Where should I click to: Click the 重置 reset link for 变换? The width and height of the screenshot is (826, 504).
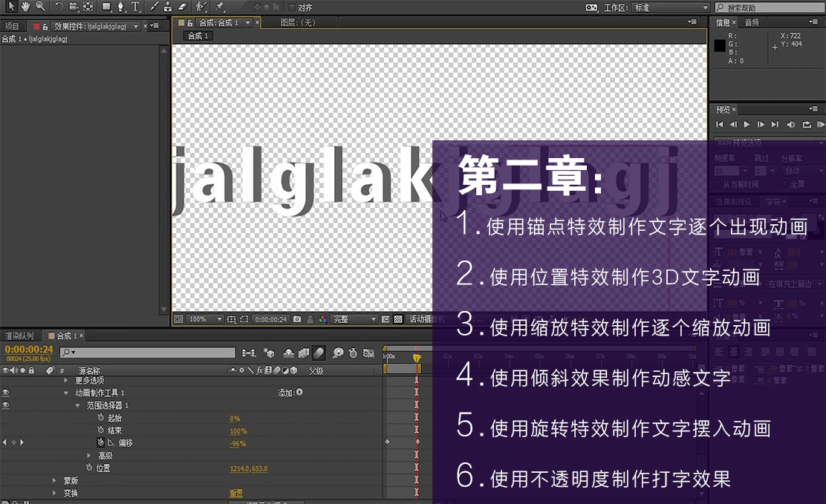235,493
